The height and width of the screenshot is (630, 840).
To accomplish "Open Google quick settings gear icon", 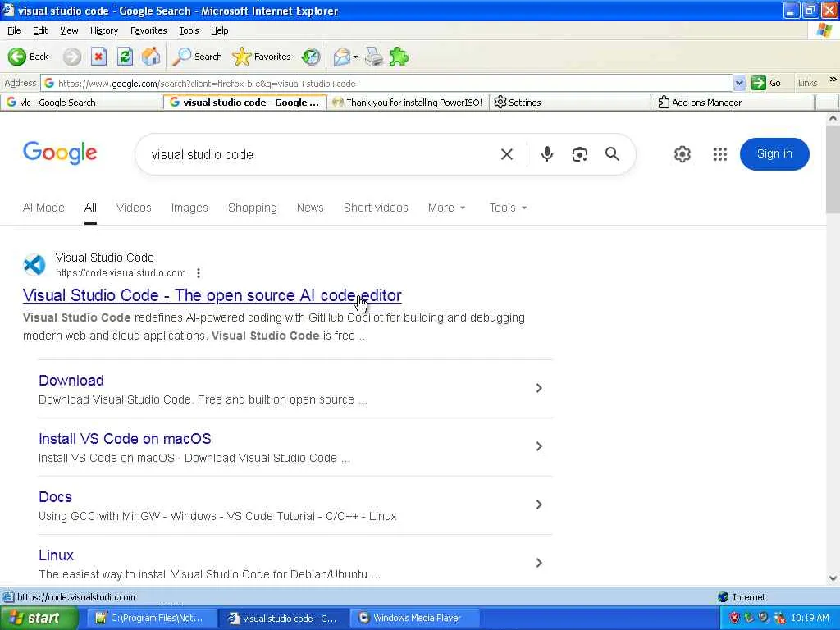I will pos(682,154).
